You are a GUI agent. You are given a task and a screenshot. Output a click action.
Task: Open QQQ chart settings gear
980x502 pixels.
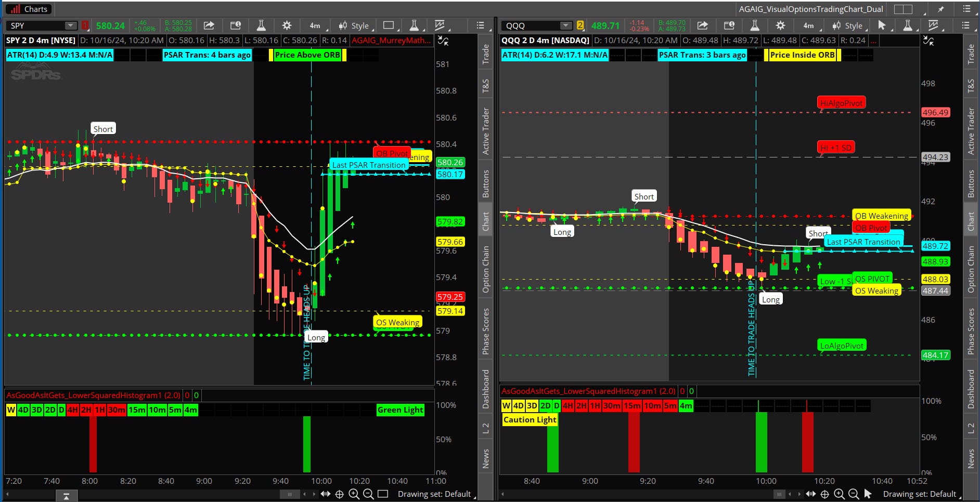tap(780, 25)
